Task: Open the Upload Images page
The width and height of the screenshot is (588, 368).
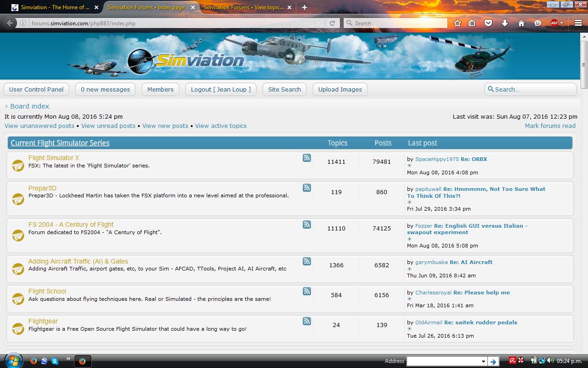Action: tap(340, 89)
